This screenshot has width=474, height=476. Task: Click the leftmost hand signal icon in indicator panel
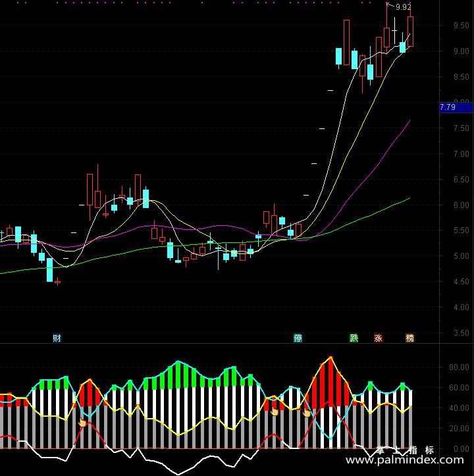point(82,422)
